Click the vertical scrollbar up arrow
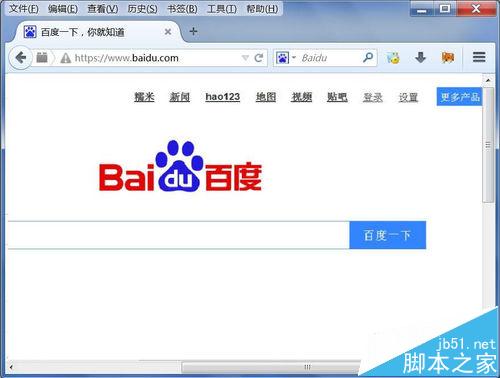Viewport: 500px width, 378px height. (x=488, y=80)
